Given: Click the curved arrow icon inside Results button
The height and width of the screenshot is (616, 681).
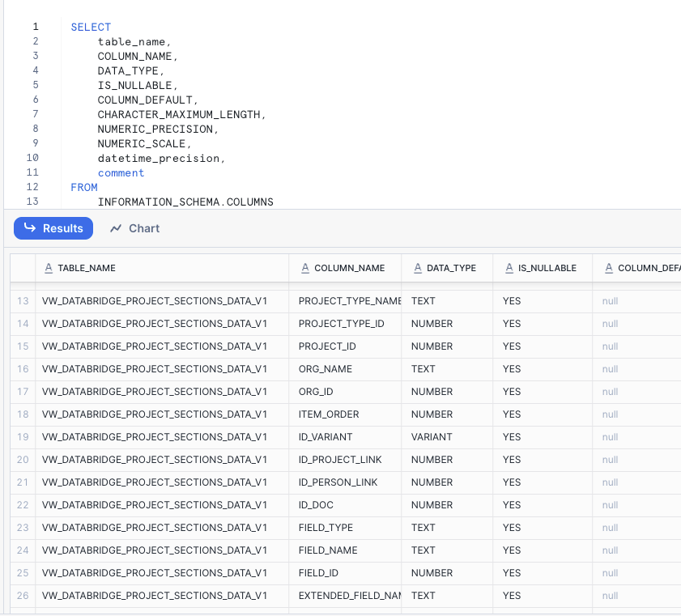Looking at the screenshot, I should pyautogui.click(x=28, y=228).
